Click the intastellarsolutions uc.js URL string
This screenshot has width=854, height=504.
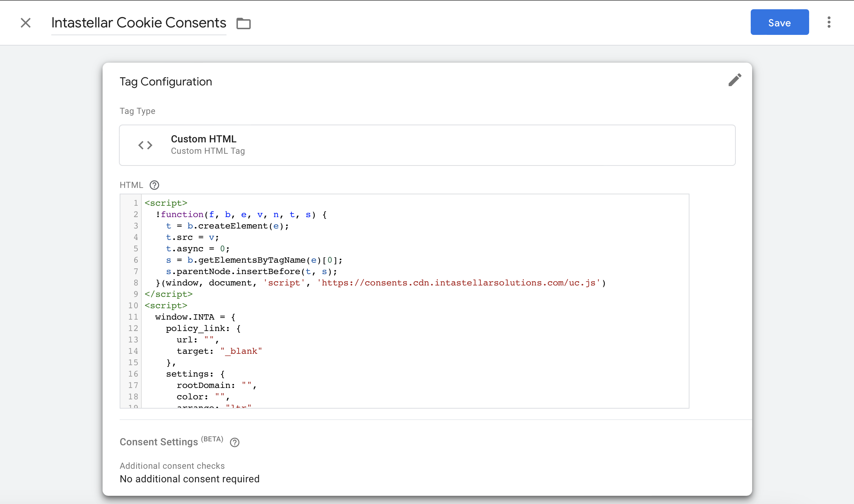click(x=459, y=283)
